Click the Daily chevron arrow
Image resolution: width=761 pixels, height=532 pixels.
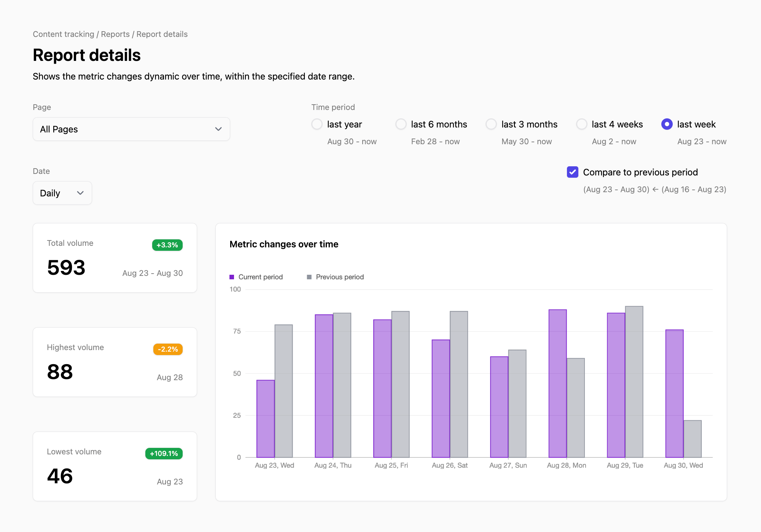[80, 193]
